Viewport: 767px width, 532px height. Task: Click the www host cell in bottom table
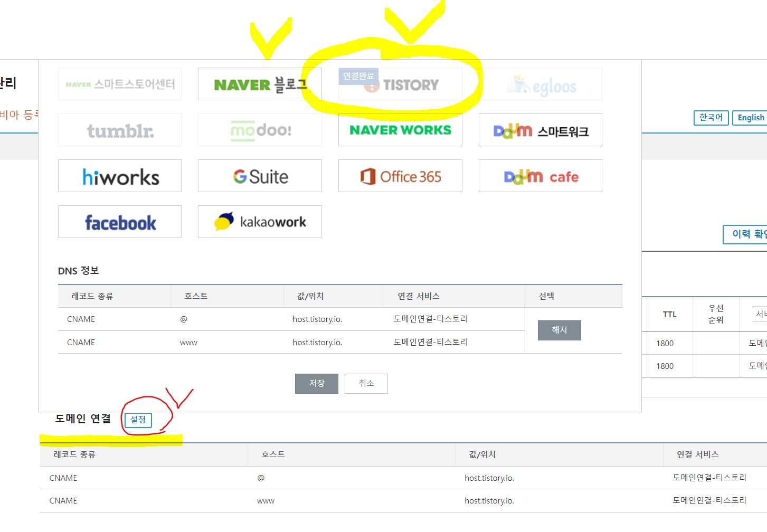click(x=266, y=501)
